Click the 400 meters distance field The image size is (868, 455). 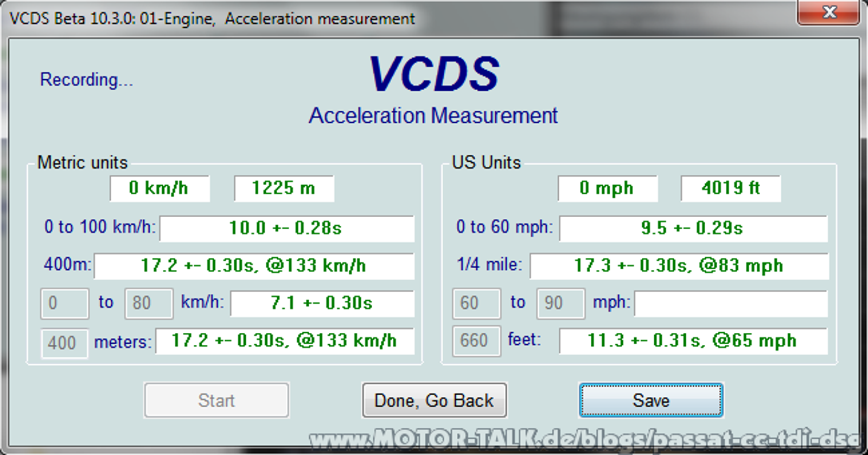point(65,343)
